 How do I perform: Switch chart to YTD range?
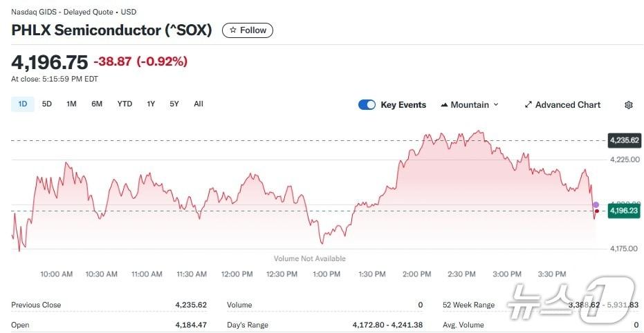[125, 104]
